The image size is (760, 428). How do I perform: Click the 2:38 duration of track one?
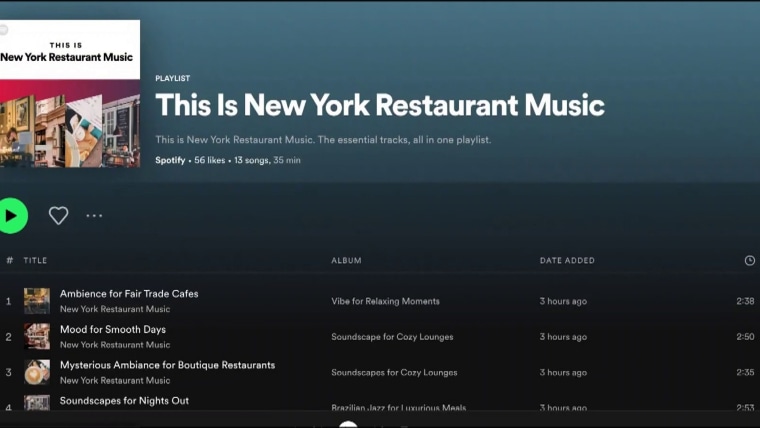coord(745,301)
